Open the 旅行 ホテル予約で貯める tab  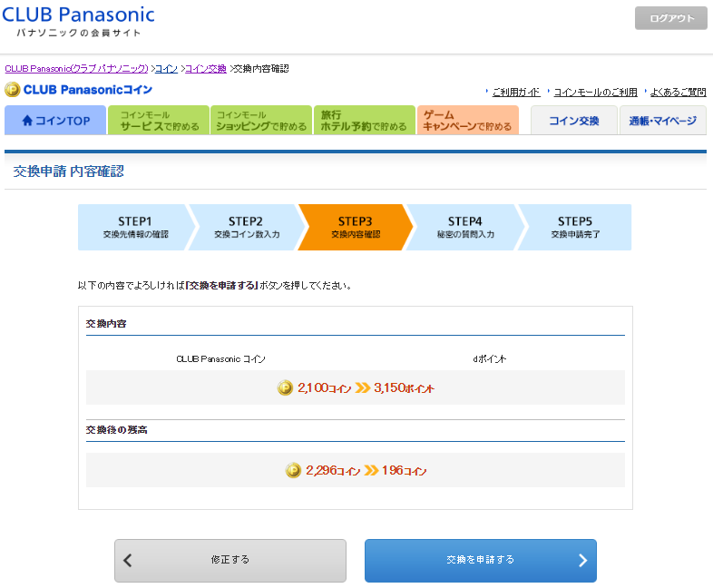pos(365,120)
